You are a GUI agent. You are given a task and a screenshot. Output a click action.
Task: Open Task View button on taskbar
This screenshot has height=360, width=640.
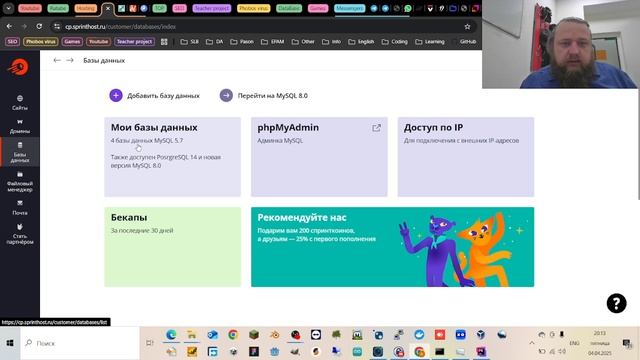click(x=150, y=343)
